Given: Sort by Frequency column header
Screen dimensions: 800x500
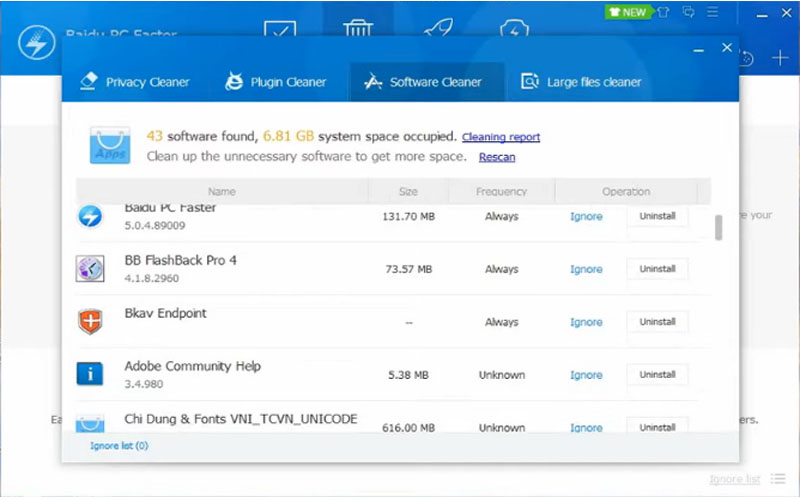Looking at the screenshot, I should click(501, 192).
